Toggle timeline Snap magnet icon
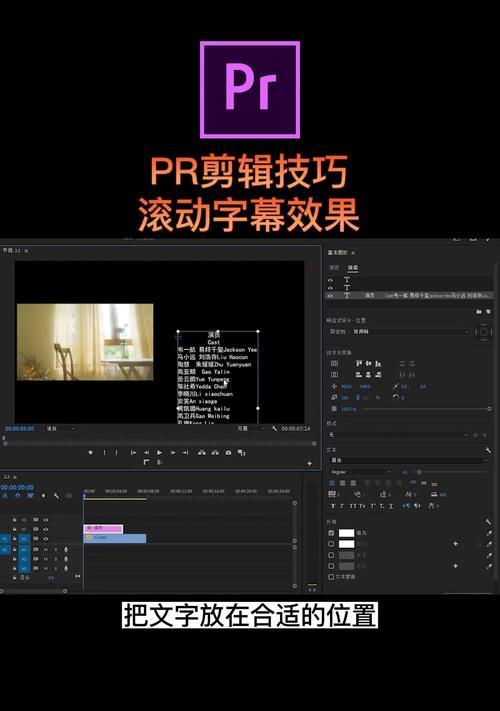 pos(17,496)
